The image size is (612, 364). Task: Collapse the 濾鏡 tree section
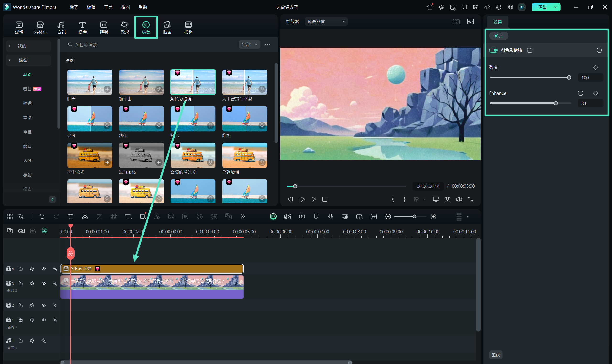(x=9, y=60)
